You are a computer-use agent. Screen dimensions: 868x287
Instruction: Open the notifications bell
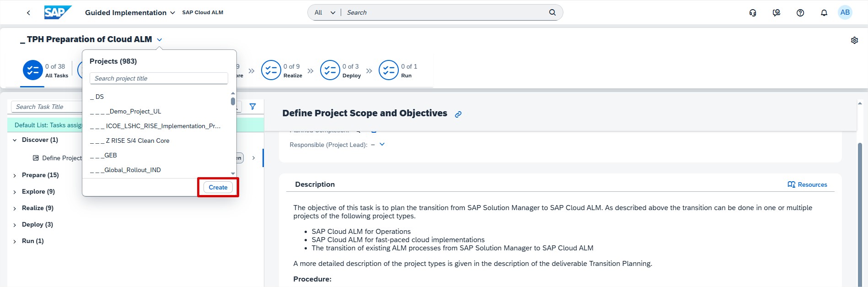click(824, 13)
